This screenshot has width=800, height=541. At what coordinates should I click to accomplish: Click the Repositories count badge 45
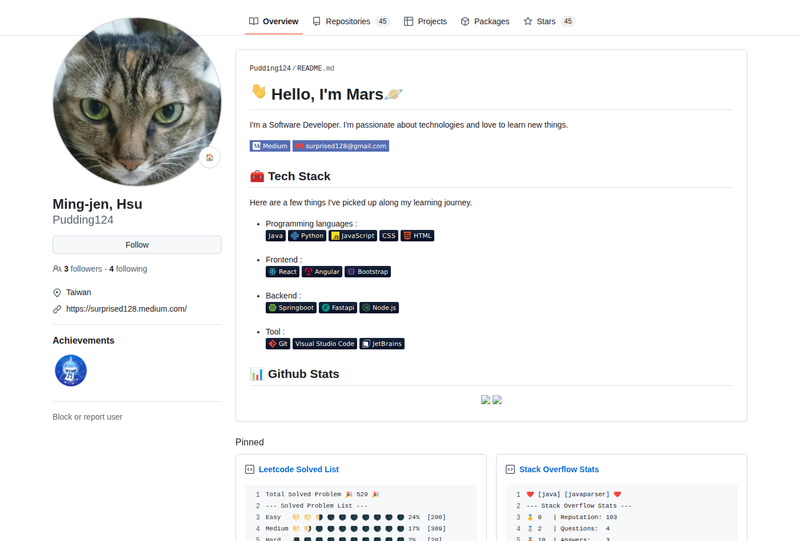(383, 21)
